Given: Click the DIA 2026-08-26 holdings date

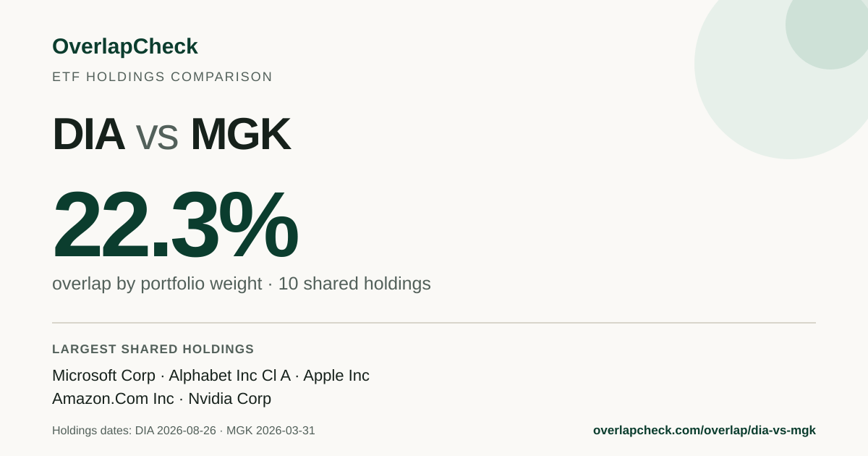Looking at the screenshot, I should pos(176,431).
